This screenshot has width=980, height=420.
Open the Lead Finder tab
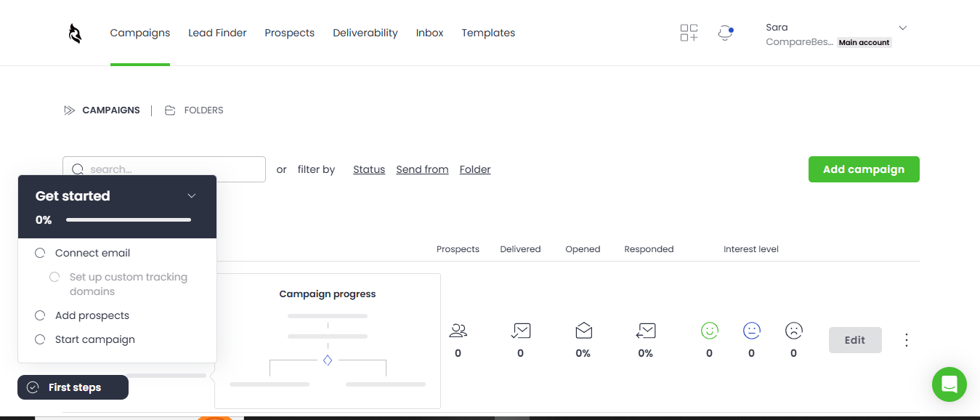pos(217,33)
